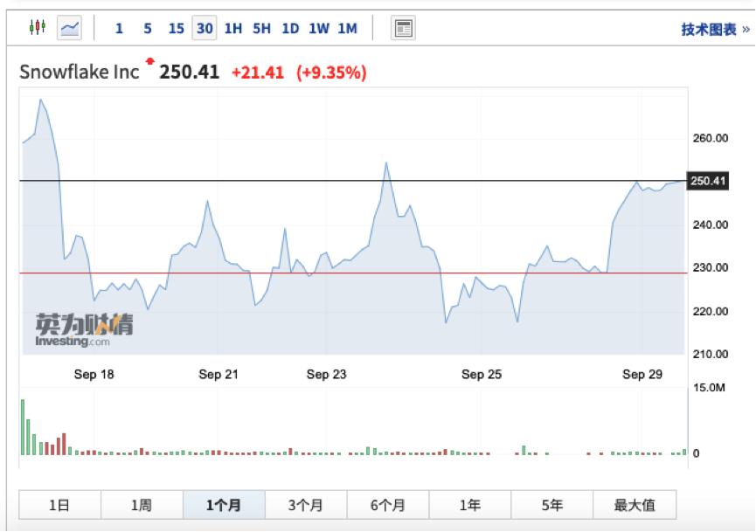Select the 1M interval
756x532 pixels.
pos(348,29)
